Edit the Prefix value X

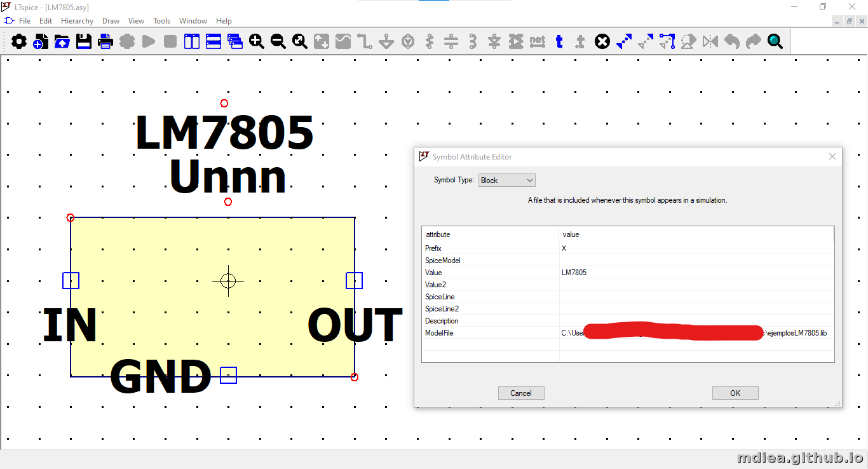point(696,248)
